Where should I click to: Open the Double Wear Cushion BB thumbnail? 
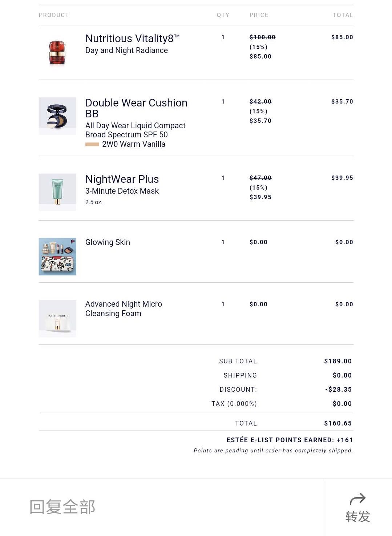(x=57, y=116)
